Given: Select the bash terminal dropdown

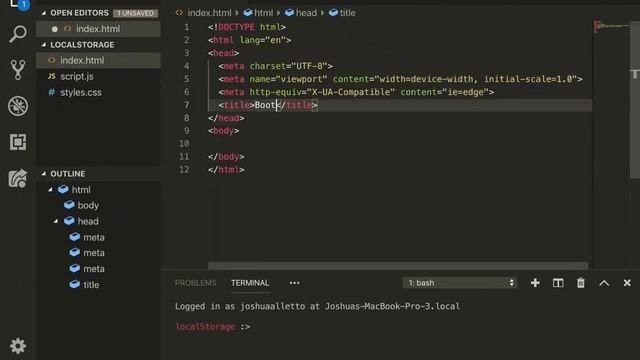Looking at the screenshot, I should tap(460, 283).
